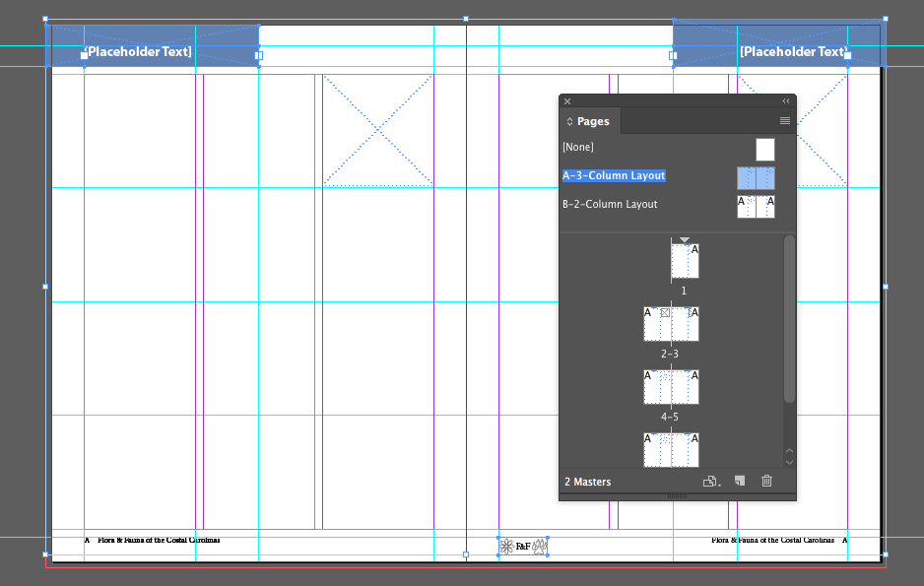Select the page 1 thumbnail
924x586 pixels.
(685, 261)
